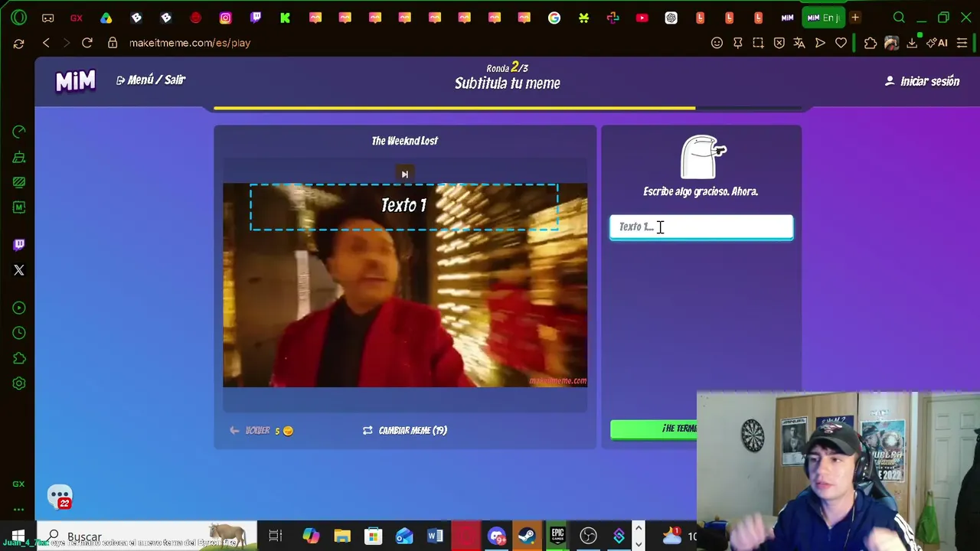Switch to OBS Studio on the taskbar
The width and height of the screenshot is (980, 551).
click(x=588, y=536)
